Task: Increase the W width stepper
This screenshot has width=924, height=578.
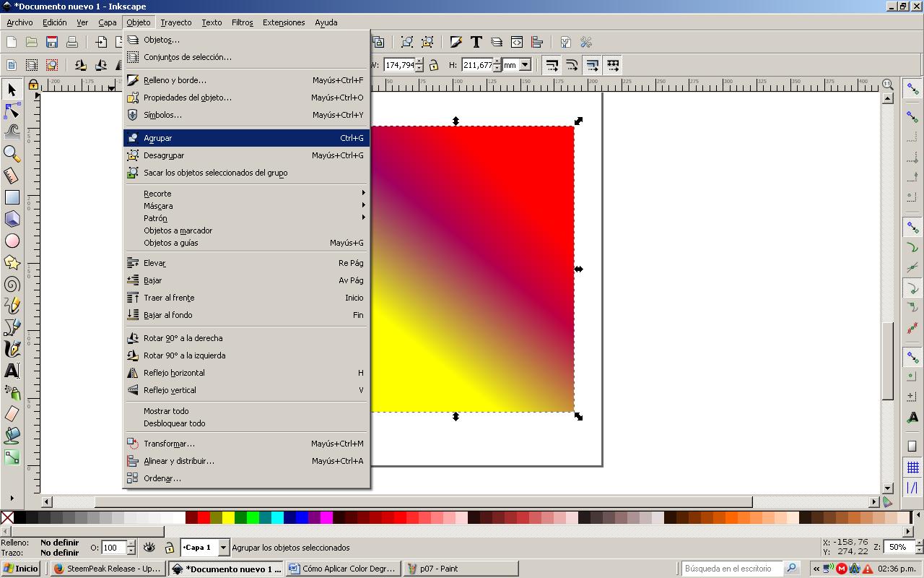Action: click(x=419, y=61)
